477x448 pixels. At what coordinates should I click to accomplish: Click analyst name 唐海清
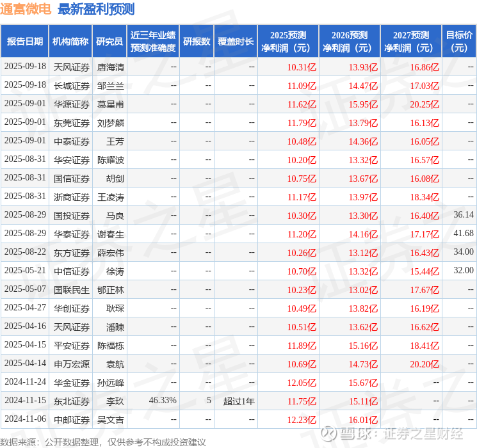tap(111, 67)
